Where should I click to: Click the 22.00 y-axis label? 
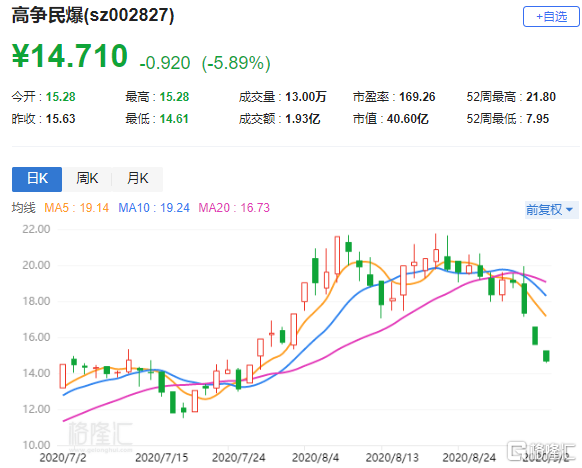[x=36, y=229]
